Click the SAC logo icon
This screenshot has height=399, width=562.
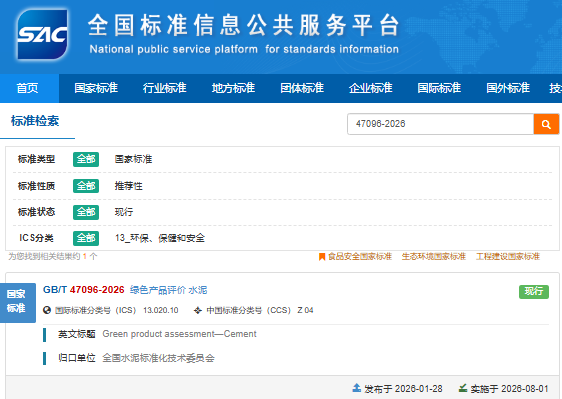[42, 34]
